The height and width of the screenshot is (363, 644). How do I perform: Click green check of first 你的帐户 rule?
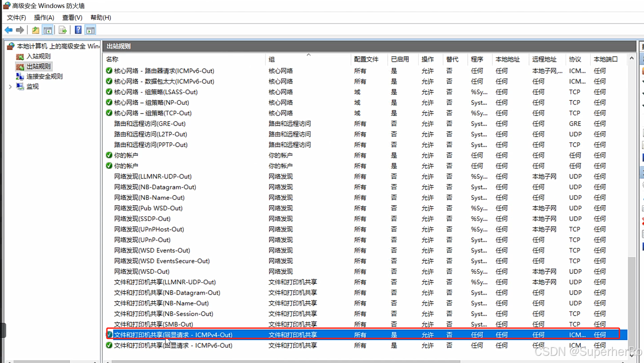click(109, 155)
